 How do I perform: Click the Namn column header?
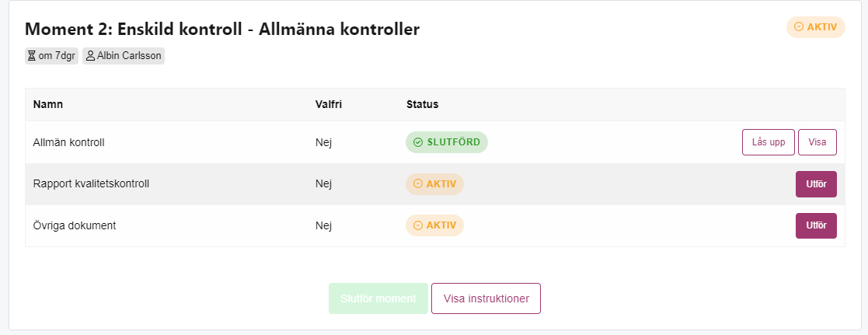(47, 104)
